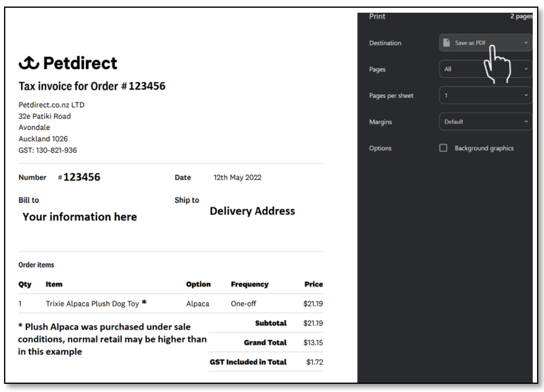Click the PDF file icon in Destination field
Viewport: 544px width, 392px height.
point(447,42)
